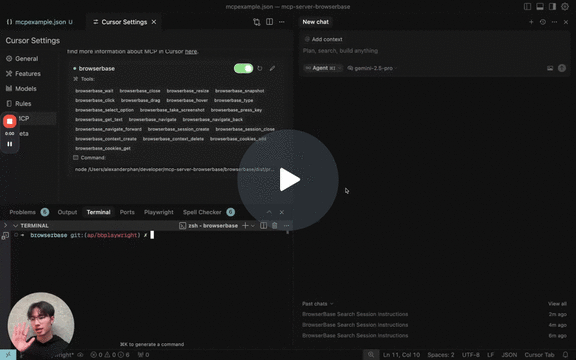Image resolution: width=576 pixels, height=360 pixels.
Task: Open the editor more actions menu
Action: (282, 22)
